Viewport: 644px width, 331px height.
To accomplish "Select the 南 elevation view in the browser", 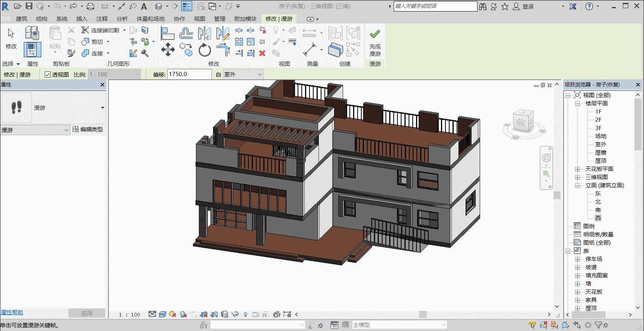I will point(598,210).
